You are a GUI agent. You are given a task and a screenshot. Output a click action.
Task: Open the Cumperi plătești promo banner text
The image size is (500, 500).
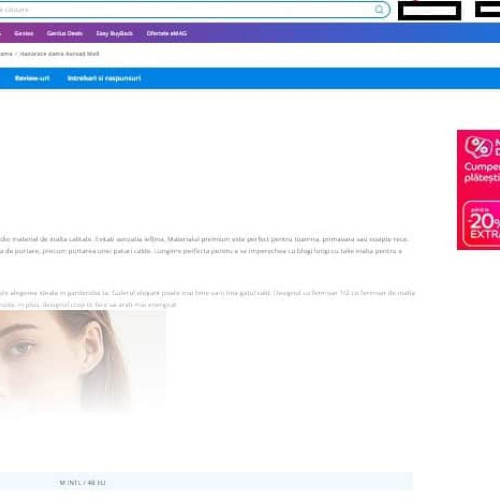click(482, 172)
